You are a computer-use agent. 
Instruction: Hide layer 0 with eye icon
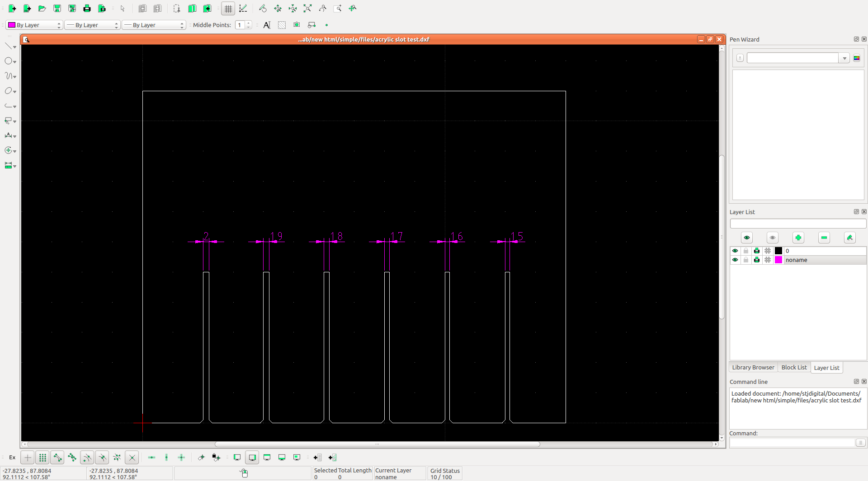(x=735, y=251)
